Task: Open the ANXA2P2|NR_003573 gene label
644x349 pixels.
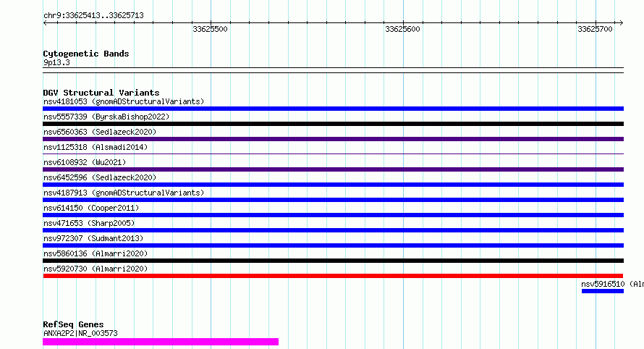Action: (80, 333)
